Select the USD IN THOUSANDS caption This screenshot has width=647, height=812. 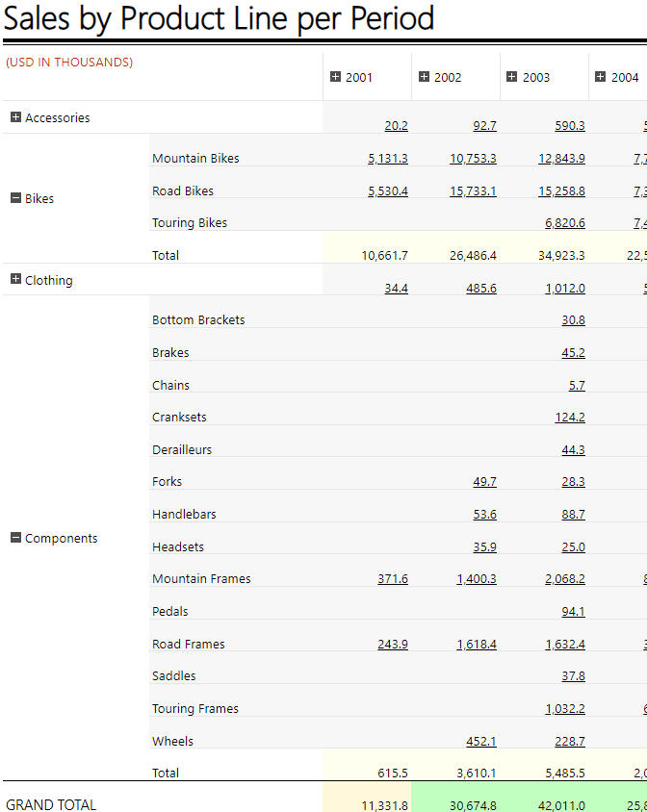pos(69,63)
